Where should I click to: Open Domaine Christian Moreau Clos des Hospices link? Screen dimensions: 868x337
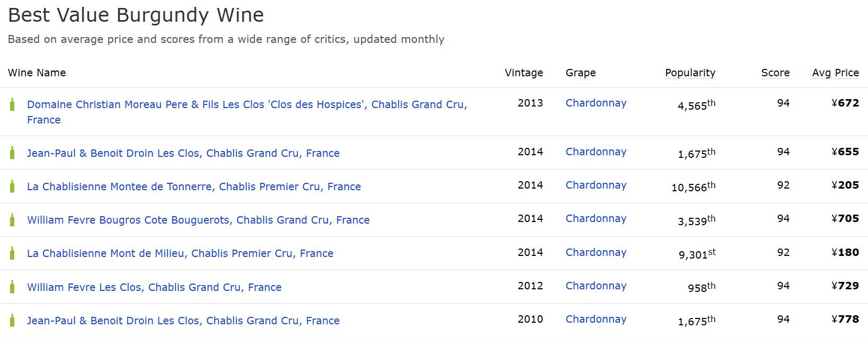pos(246,105)
